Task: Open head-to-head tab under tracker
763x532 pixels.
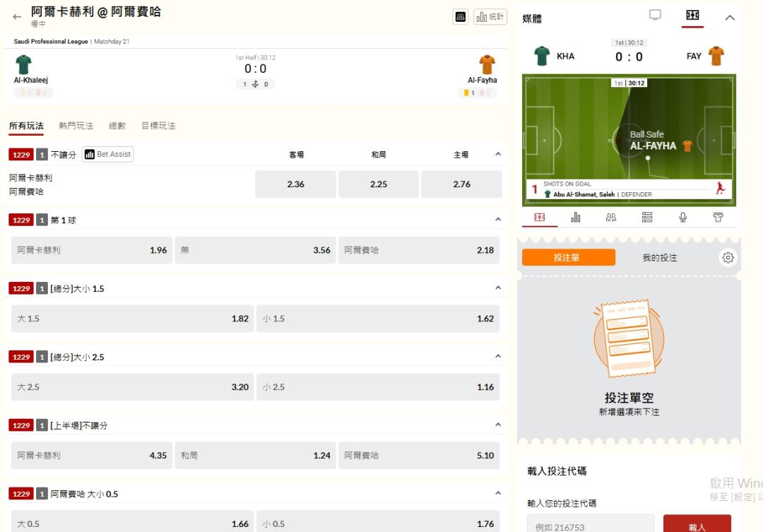Action: [611, 217]
